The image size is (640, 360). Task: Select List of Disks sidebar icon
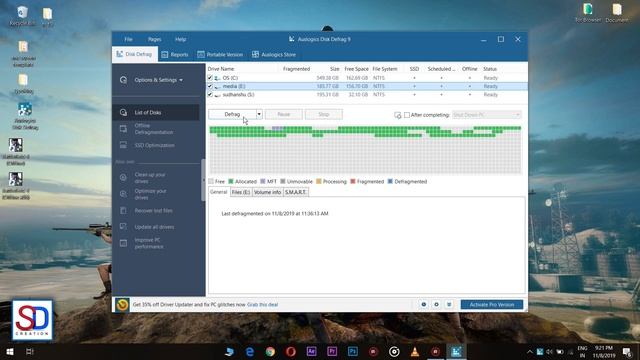tap(123, 113)
